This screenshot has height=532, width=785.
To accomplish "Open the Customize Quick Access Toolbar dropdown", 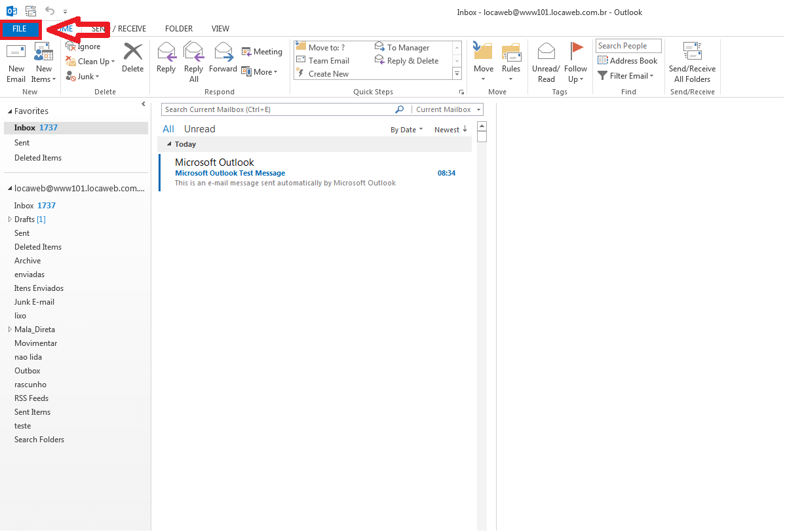I will click(65, 11).
